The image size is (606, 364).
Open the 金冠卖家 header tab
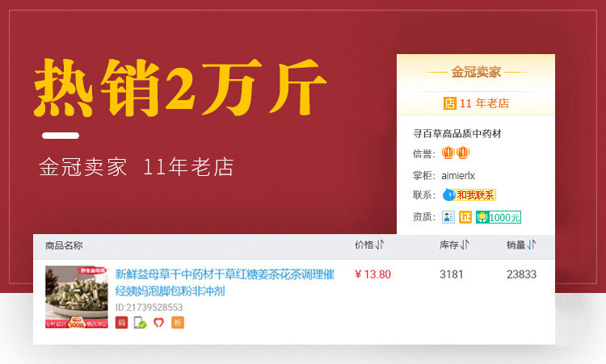point(476,72)
